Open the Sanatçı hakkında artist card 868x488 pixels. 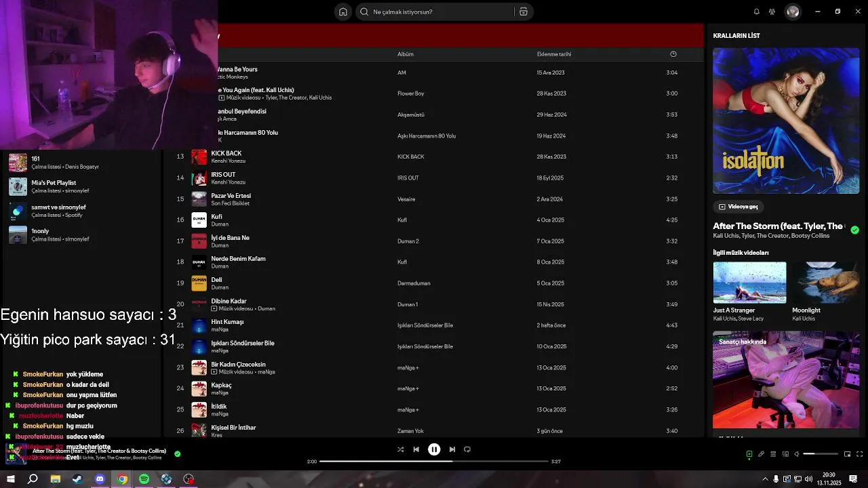coord(786,380)
